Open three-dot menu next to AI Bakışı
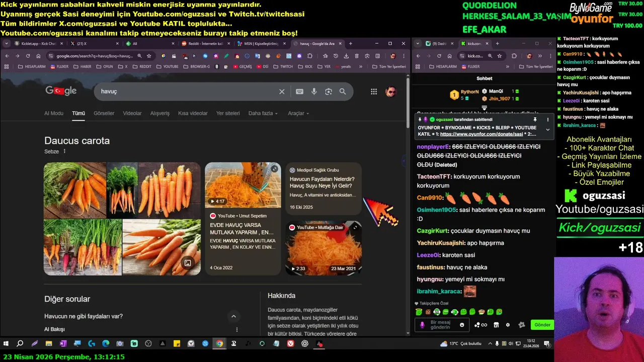The image size is (644, 362). click(237, 329)
